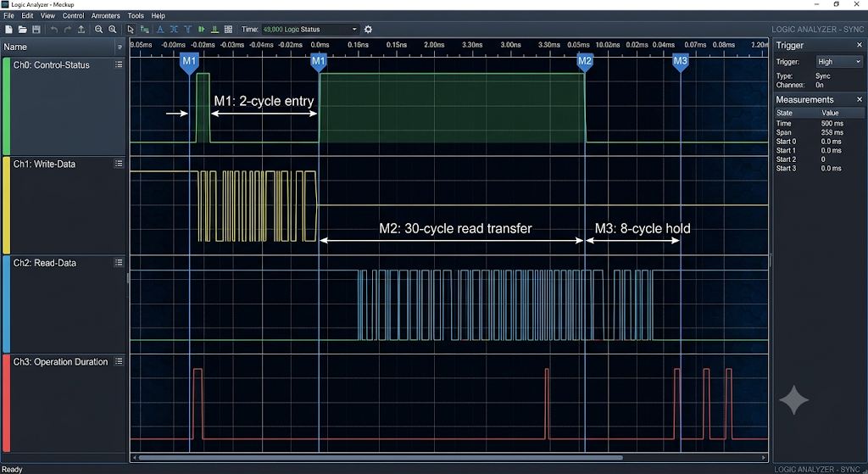Open settings gear next to Time field
Viewport: 868px width, 474px height.
368,30
